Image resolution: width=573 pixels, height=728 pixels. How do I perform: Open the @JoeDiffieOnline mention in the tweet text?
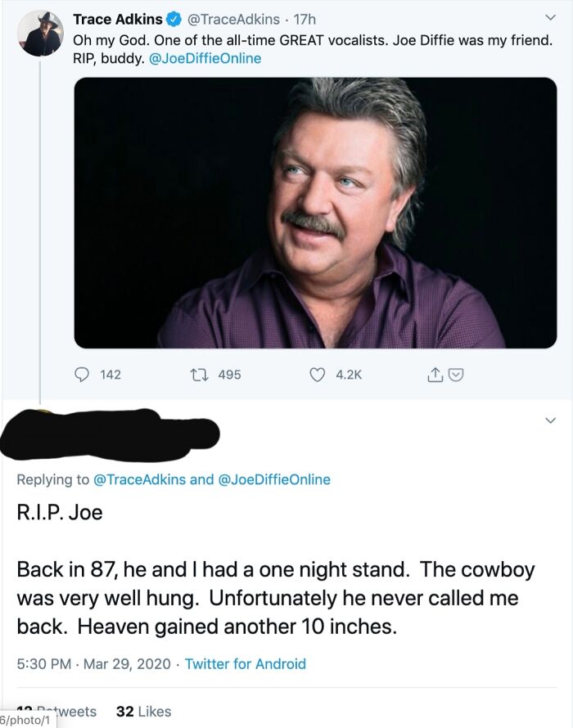[x=205, y=59]
